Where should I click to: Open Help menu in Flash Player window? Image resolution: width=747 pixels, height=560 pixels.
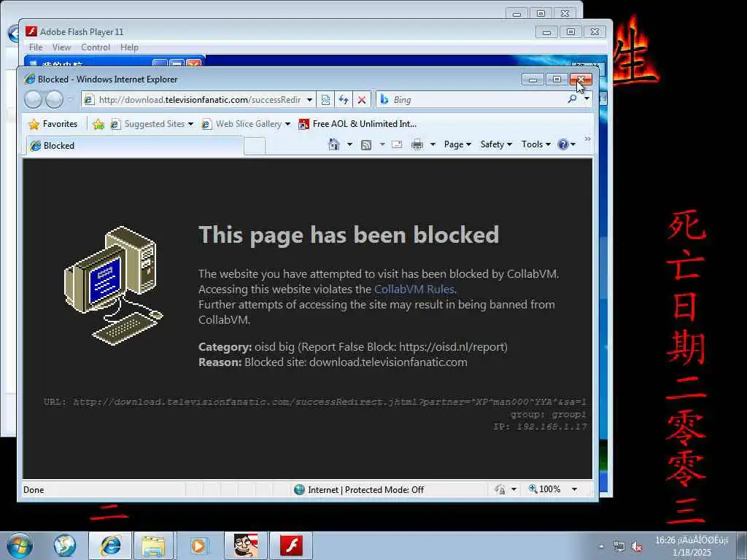(x=129, y=47)
